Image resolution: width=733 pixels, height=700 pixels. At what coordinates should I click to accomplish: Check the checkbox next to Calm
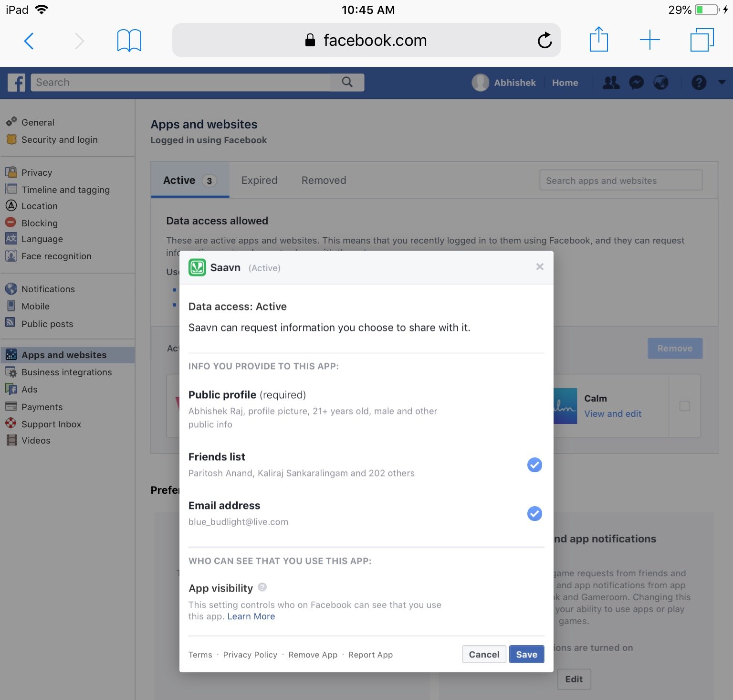[685, 406]
